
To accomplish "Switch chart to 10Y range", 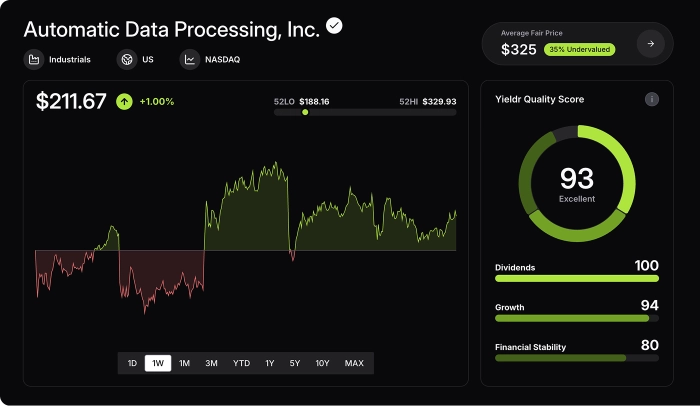I will coord(322,363).
